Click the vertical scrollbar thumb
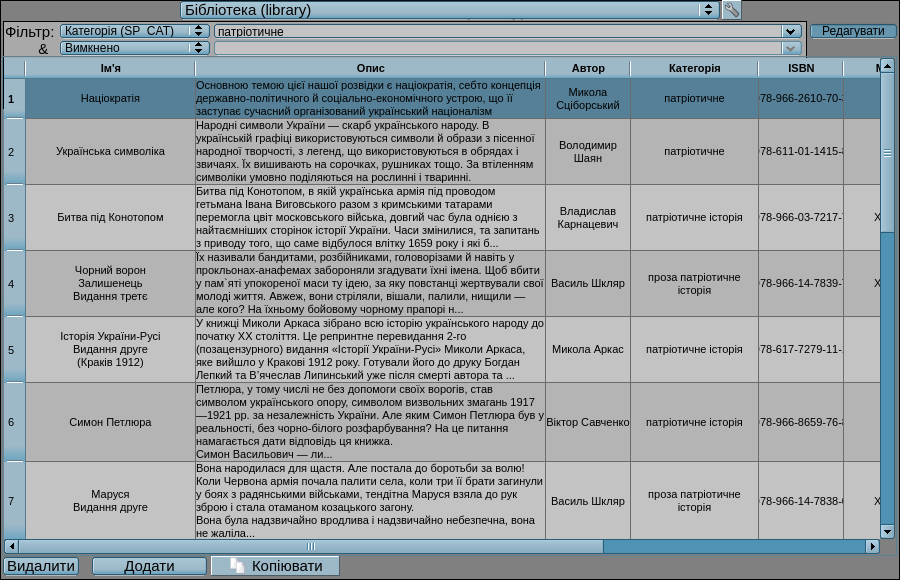 (x=887, y=153)
